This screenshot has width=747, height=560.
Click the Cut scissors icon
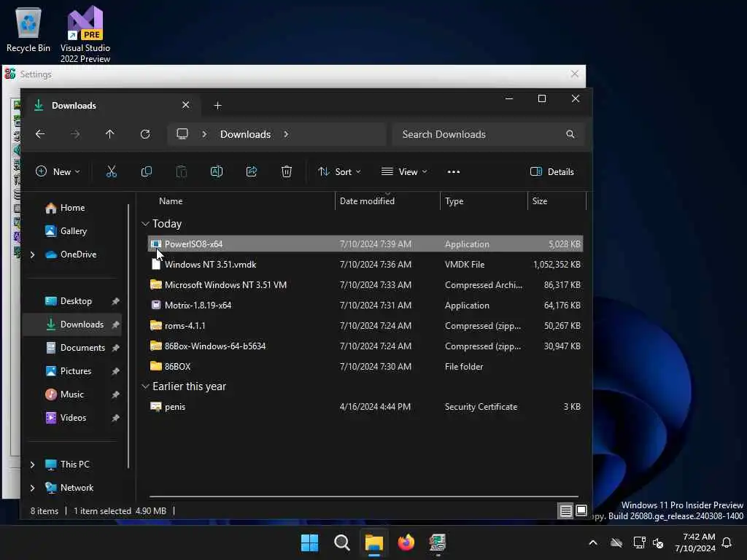[112, 172]
